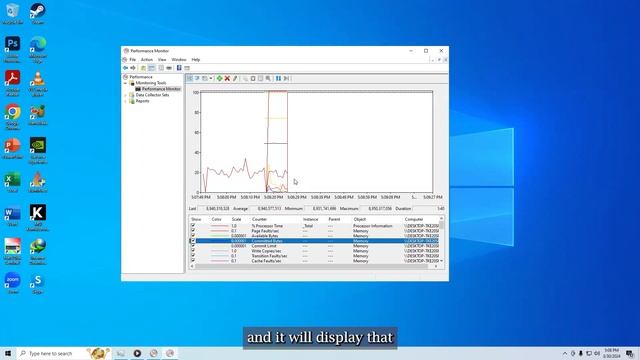This screenshot has height=360, width=640.
Task: Delete selected counter with red X
Action: 227,78
